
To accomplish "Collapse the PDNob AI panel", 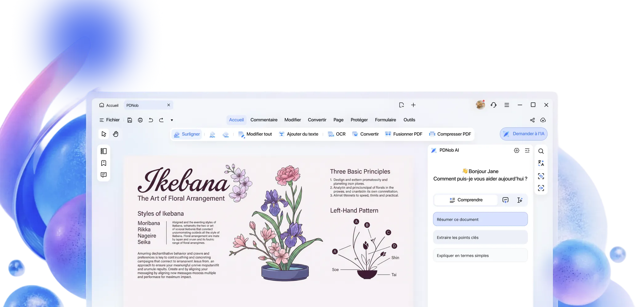I will point(527,150).
